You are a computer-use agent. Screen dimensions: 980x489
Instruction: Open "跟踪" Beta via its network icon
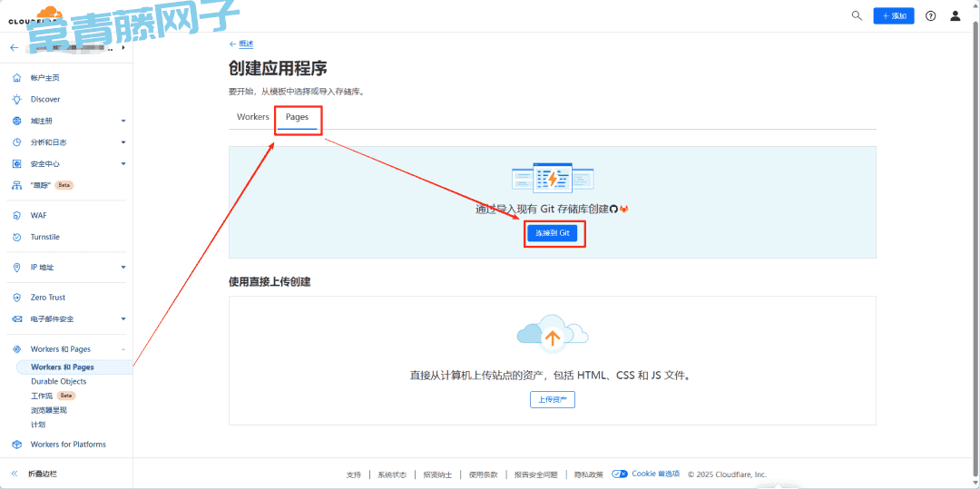[x=17, y=185]
